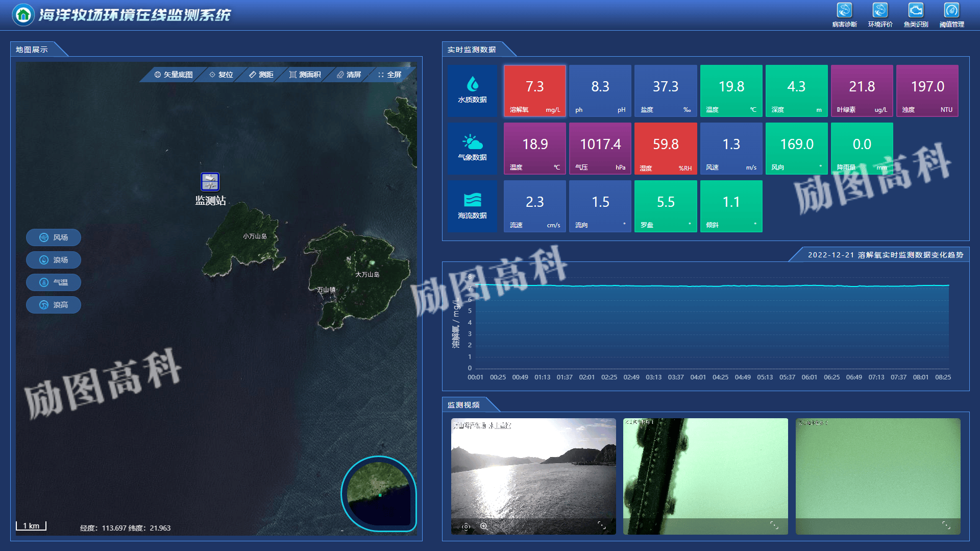980x551 pixels.
Task: Toggle the 浪场 wave field layer
Action: [x=54, y=260]
